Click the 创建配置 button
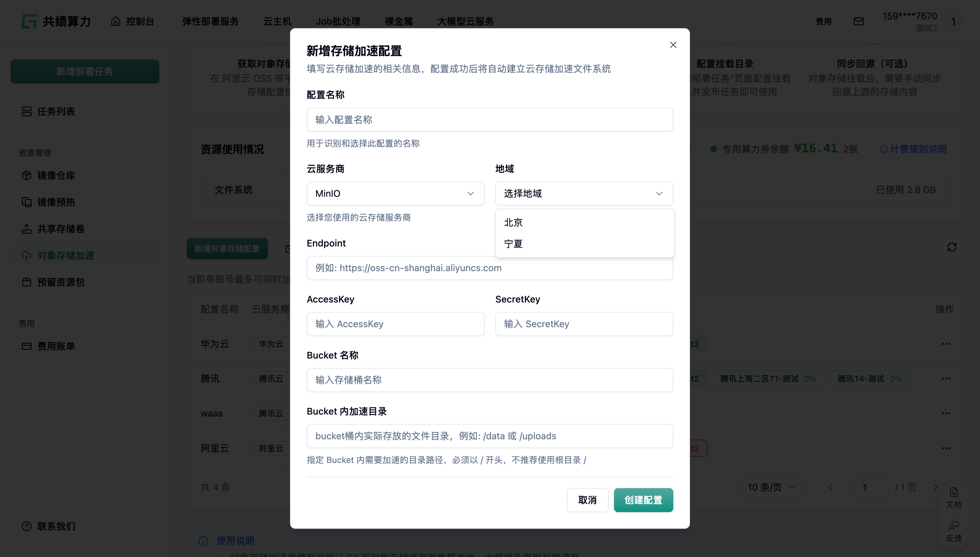Viewport: 980px width, 557px height. point(643,500)
